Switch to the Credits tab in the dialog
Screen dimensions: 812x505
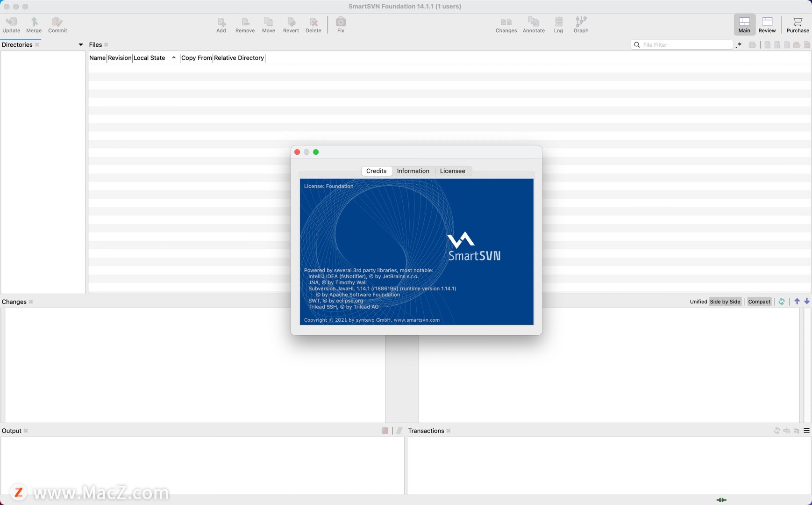[377, 171]
